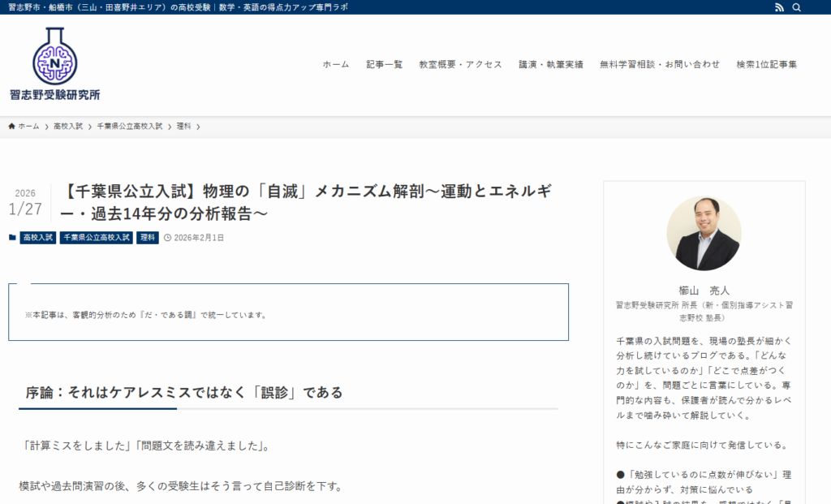Viewport: 831px width, 504px height.
Task: Open the 検索1位記事集 page
Action: tap(767, 65)
